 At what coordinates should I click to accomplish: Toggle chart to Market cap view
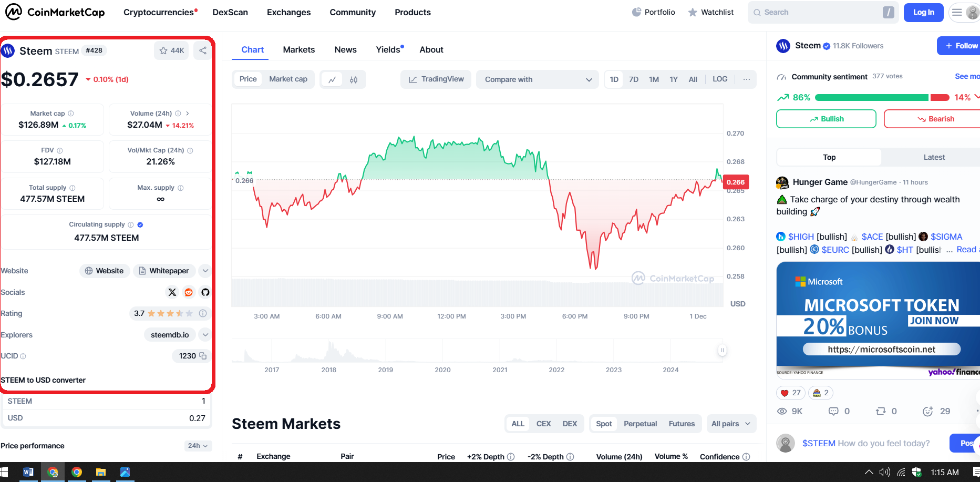[x=288, y=79]
